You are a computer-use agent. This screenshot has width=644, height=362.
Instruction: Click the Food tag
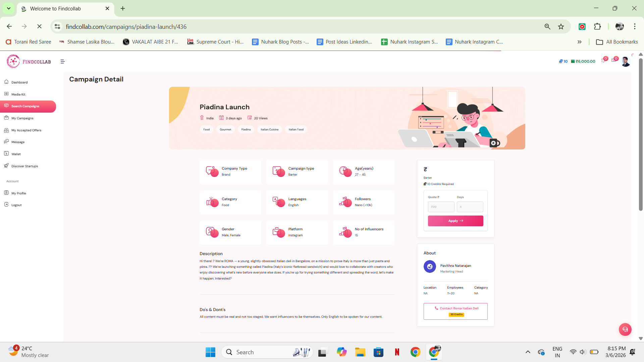207,129
